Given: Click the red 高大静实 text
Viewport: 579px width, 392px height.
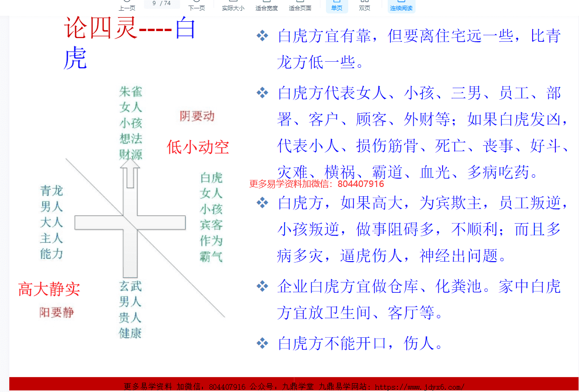Looking at the screenshot, I should coord(49,289).
